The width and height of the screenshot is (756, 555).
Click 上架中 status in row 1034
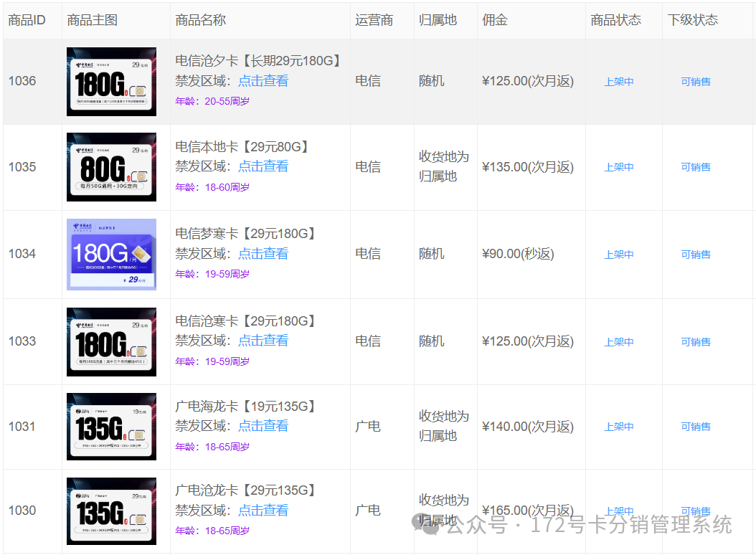pos(619,255)
